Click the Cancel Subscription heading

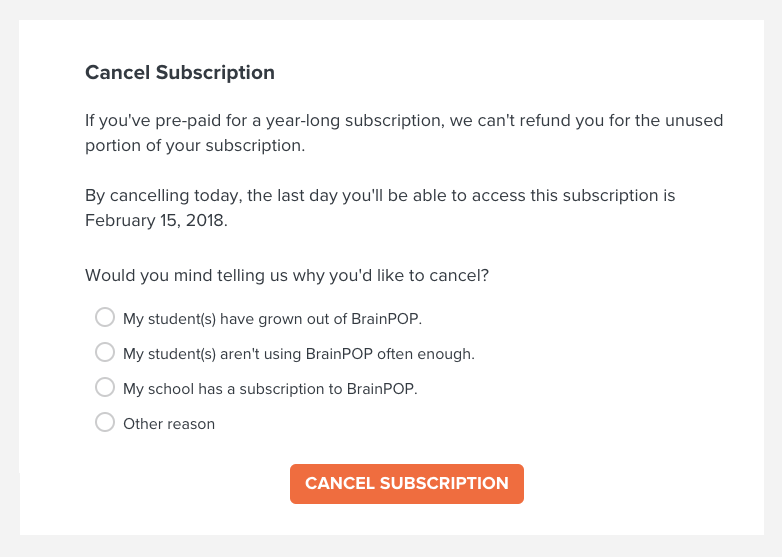(180, 72)
